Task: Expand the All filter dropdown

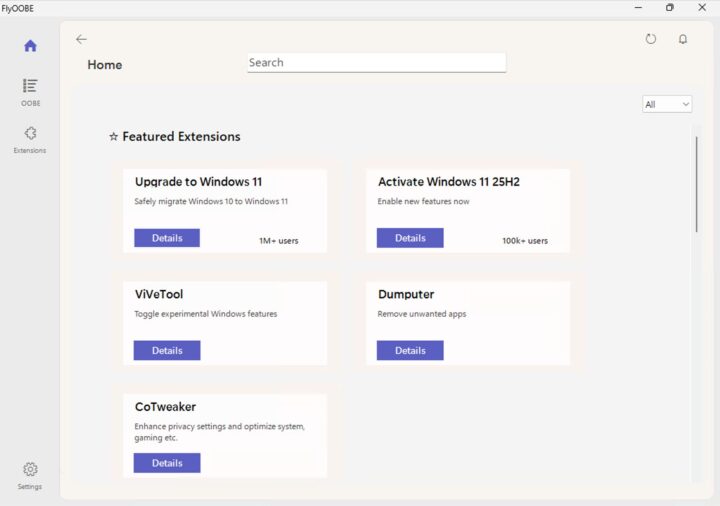Action: 667,104
